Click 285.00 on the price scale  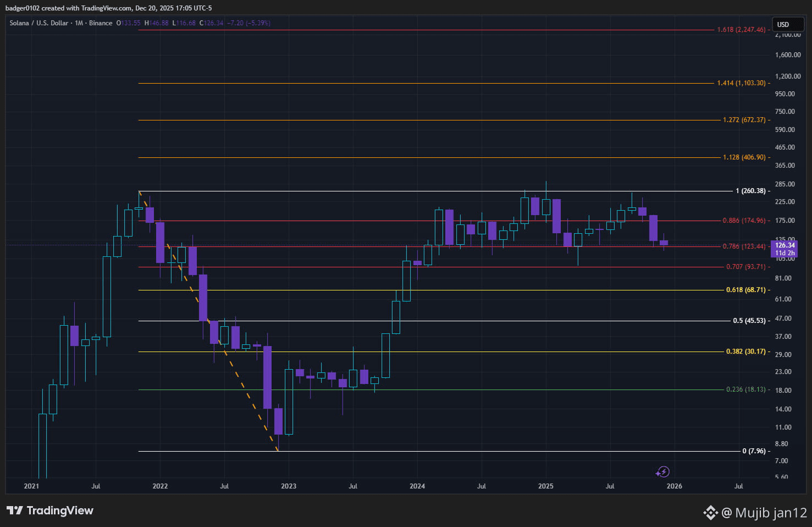click(785, 184)
